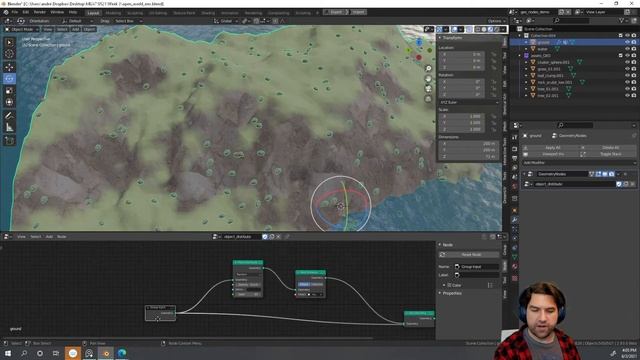This screenshot has height=360, width=640.
Task: Click the outliner filter funnel icon
Action: click(x=622, y=20)
